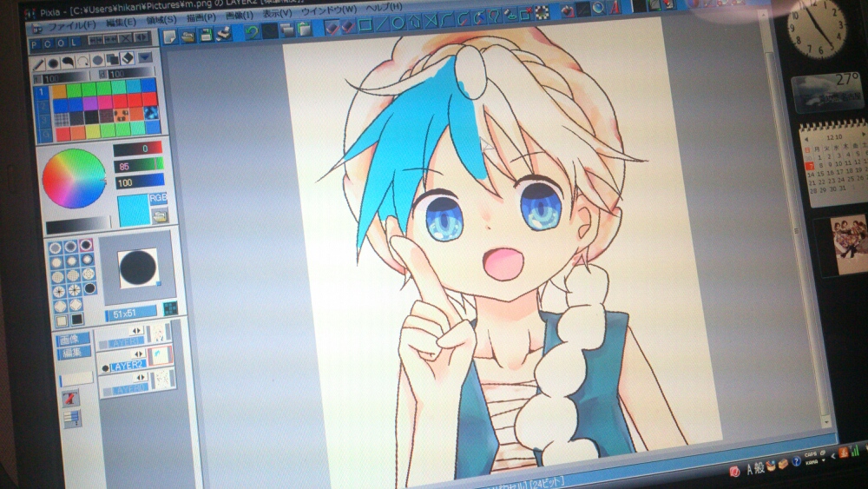Select the Curve drawing tool
This screenshot has height=489, width=868.
pyautogui.click(x=447, y=20)
